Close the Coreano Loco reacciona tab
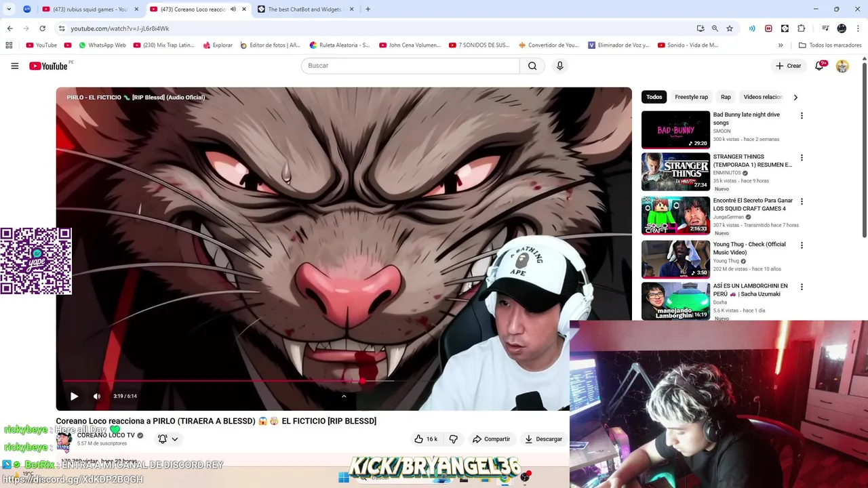 244,9
